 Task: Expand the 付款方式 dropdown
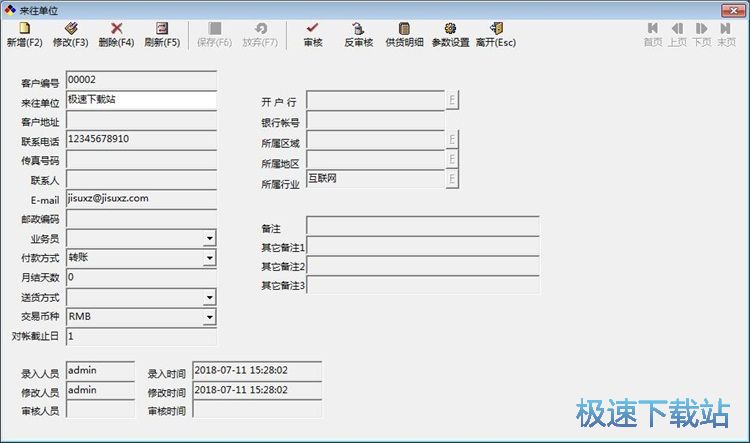coord(210,258)
